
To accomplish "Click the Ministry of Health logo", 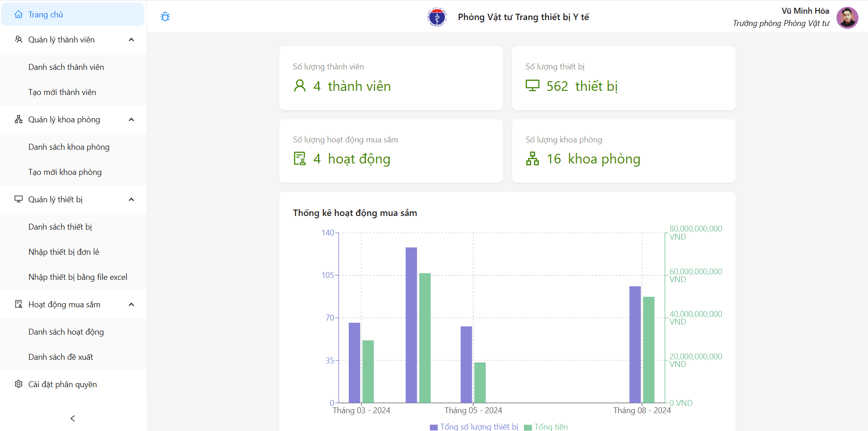I will click(437, 17).
